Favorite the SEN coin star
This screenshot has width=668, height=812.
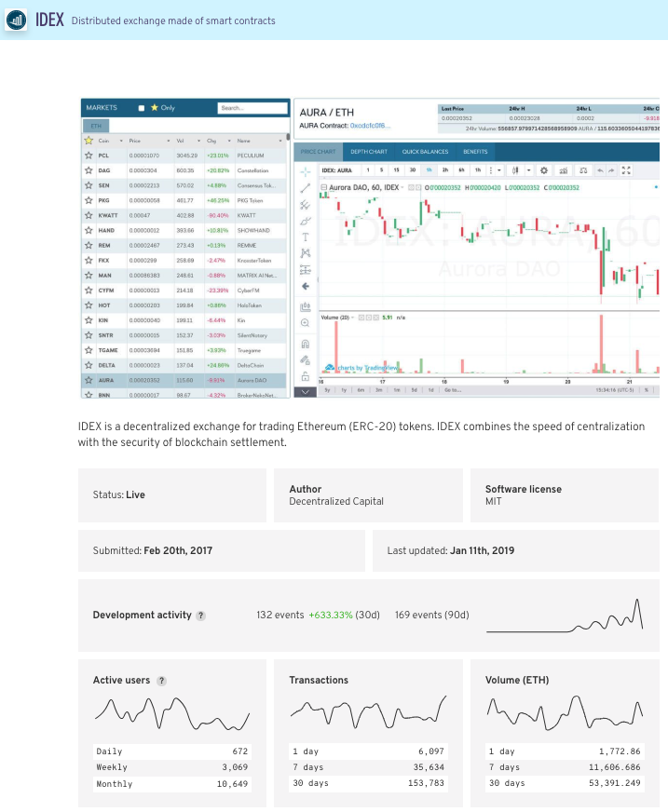coord(89,185)
